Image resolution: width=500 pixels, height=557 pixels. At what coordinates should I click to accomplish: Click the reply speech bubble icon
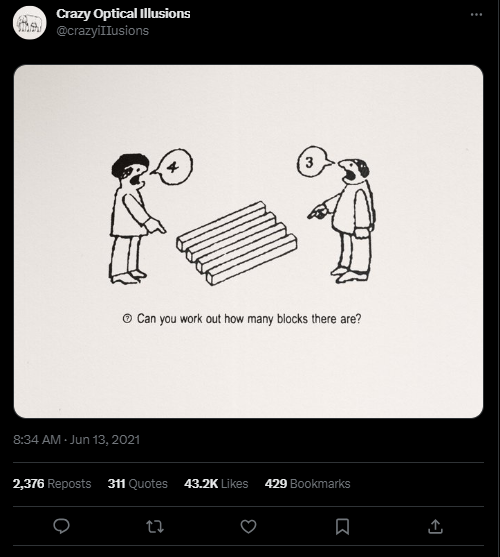61,526
